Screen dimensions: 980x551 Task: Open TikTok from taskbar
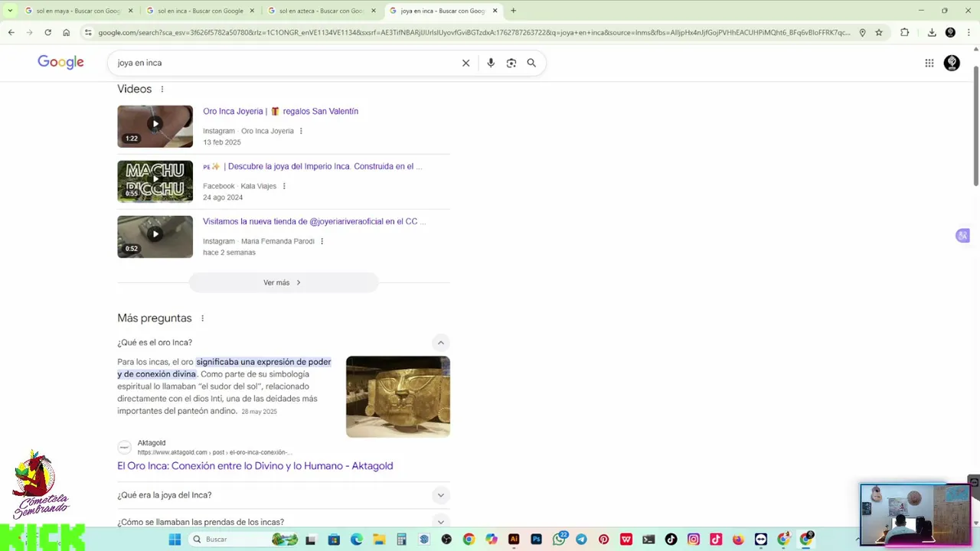671,540
